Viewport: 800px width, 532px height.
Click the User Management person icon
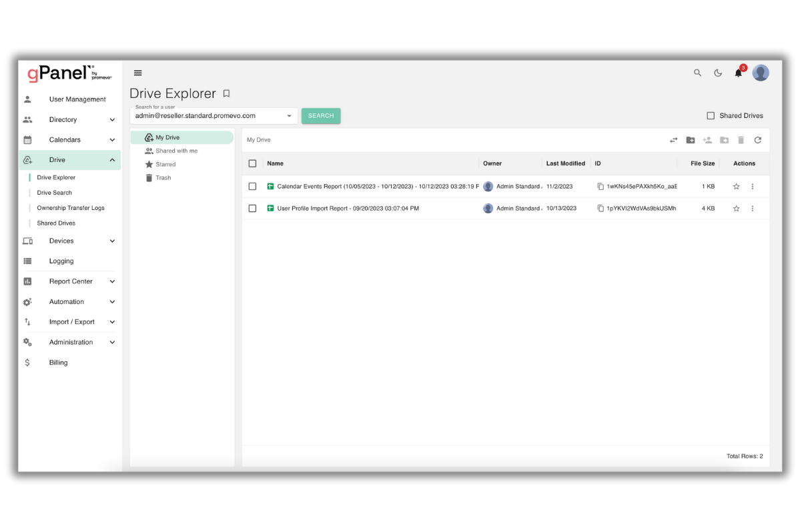(27, 99)
